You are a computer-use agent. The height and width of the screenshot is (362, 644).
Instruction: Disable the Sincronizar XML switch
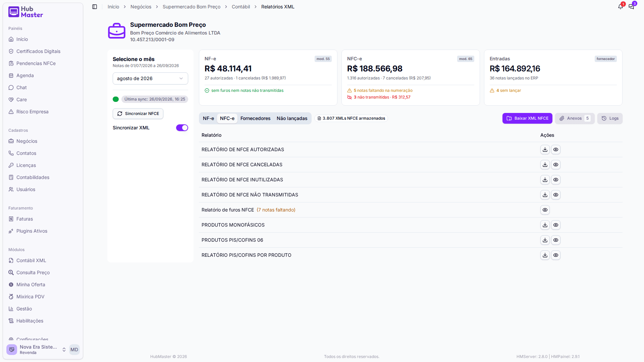[182, 128]
